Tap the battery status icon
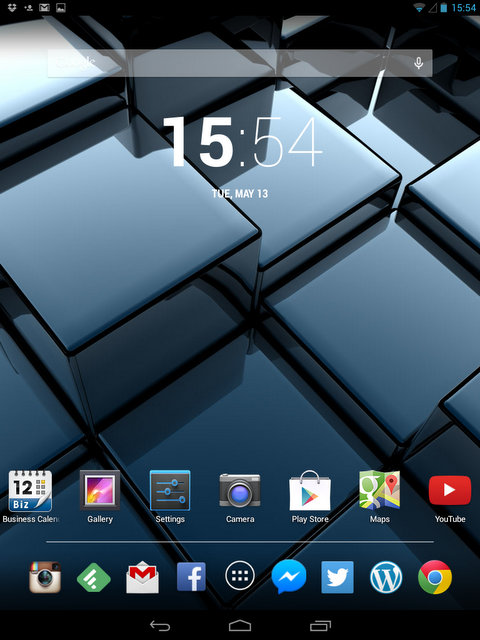The image size is (480, 640). click(x=444, y=8)
